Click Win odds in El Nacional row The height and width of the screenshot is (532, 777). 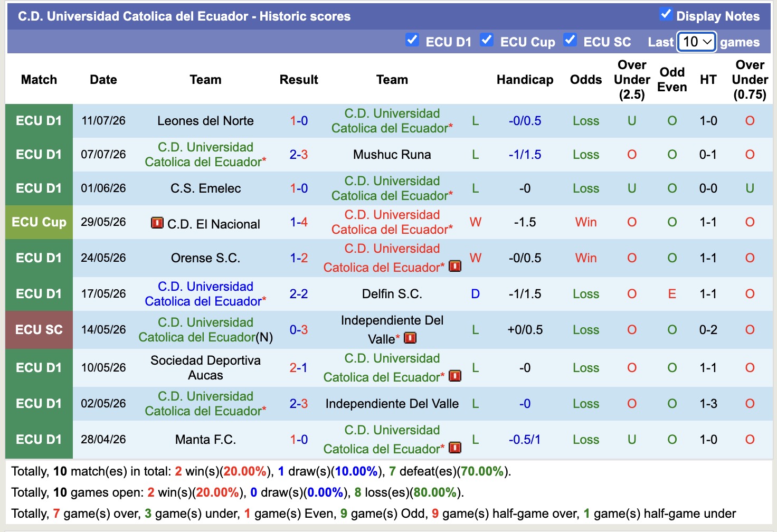(586, 222)
